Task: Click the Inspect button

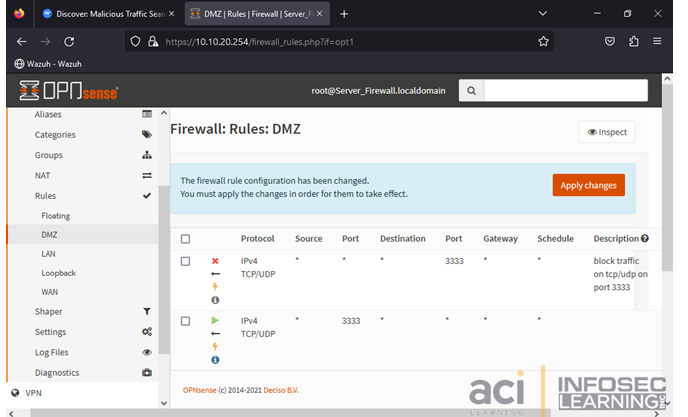Action: pyautogui.click(x=607, y=132)
